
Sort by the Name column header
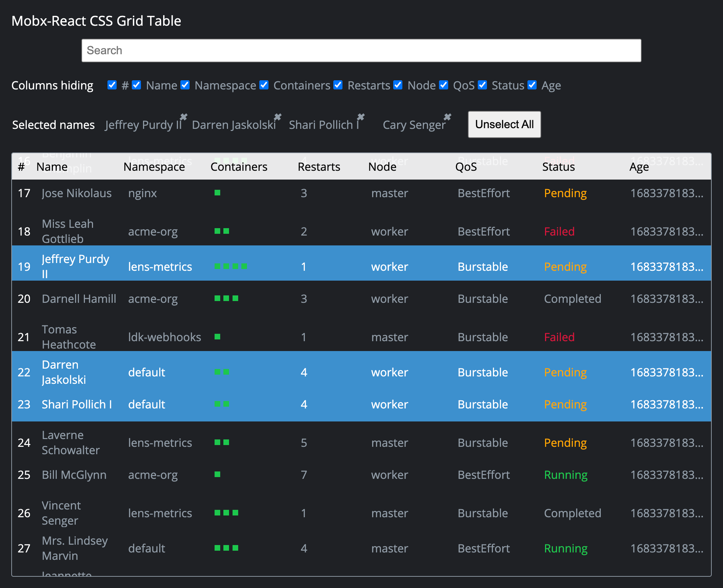tap(52, 167)
